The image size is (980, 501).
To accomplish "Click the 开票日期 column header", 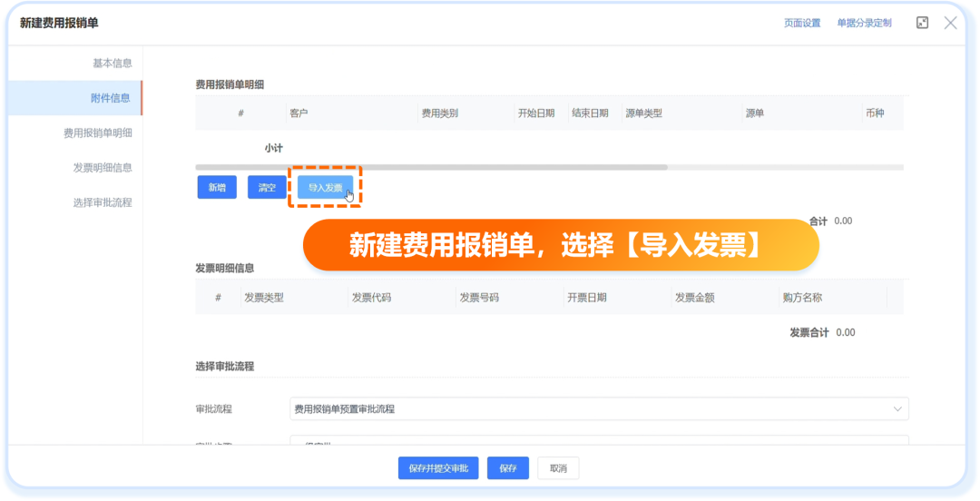I will pyautogui.click(x=587, y=298).
